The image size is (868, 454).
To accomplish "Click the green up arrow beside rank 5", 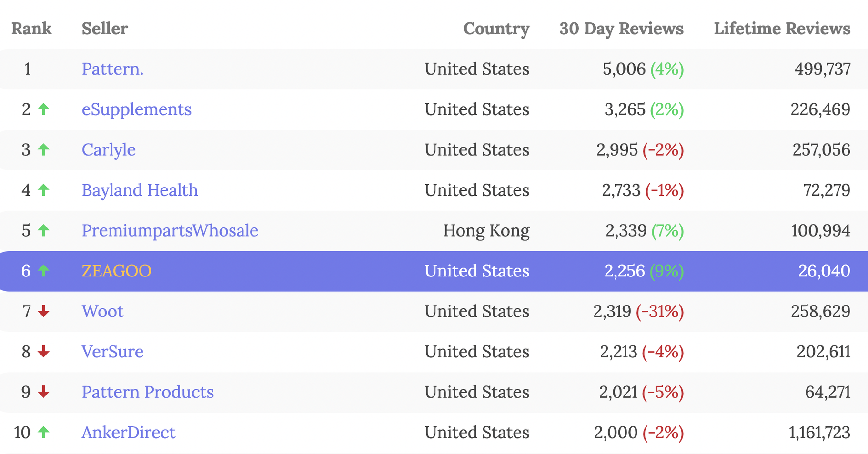I will [44, 230].
